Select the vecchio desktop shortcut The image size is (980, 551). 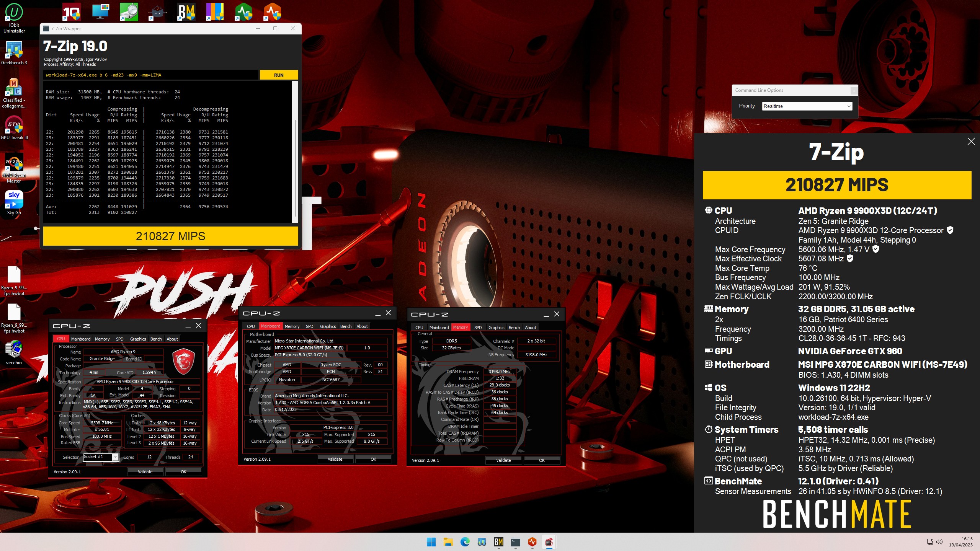pyautogui.click(x=14, y=353)
